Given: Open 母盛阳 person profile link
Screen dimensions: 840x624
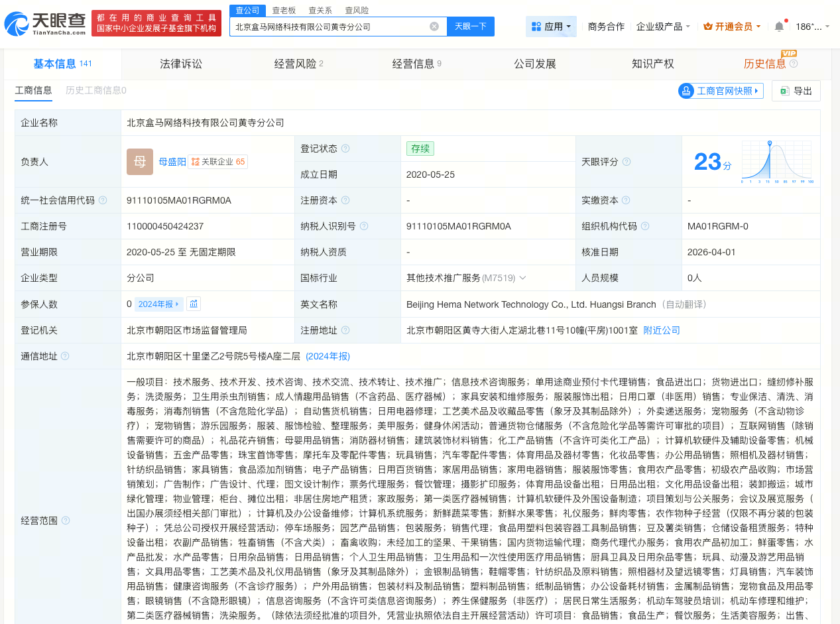Looking at the screenshot, I should pos(172,162).
